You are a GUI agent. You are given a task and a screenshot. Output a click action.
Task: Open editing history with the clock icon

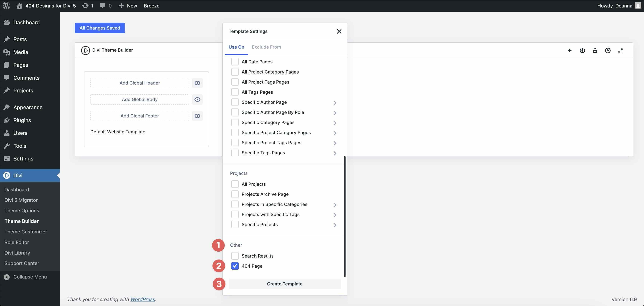608,50
